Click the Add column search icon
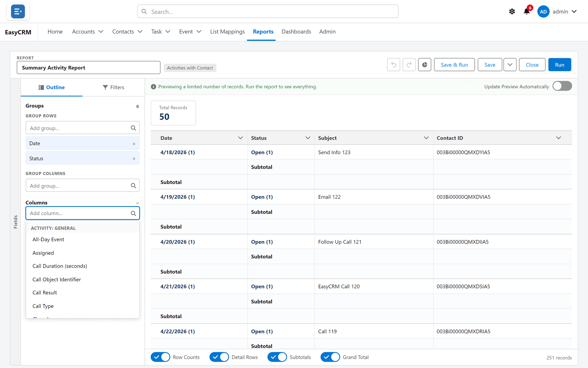 [133, 213]
